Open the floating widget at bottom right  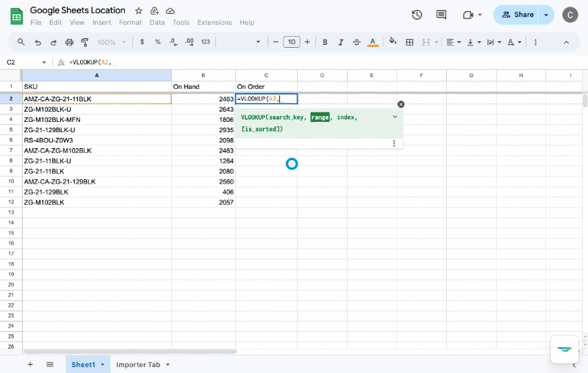click(564, 349)
